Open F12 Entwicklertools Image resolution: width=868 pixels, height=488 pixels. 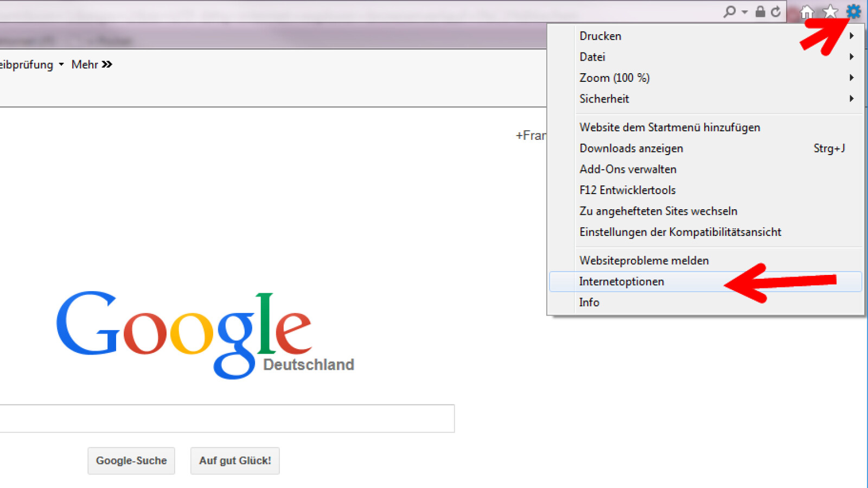[627, 190]
